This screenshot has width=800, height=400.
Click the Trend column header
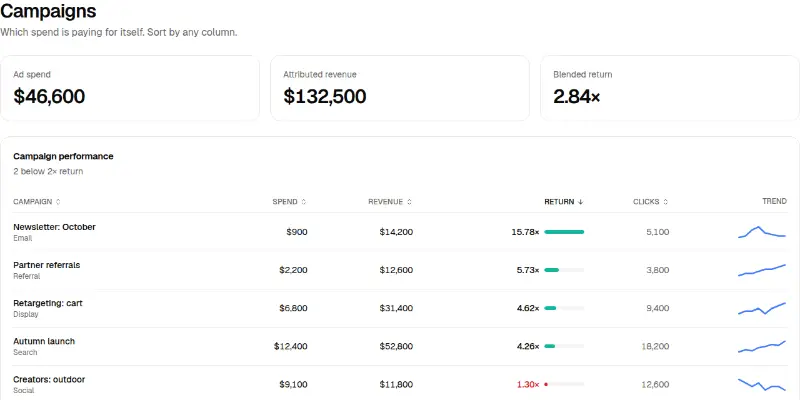click(774, 202)
